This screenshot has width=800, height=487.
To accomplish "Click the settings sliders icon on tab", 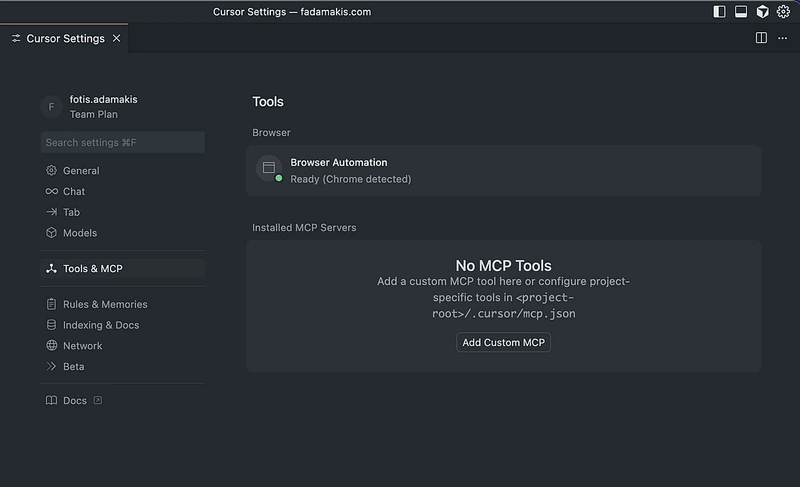I will (16, 38).
